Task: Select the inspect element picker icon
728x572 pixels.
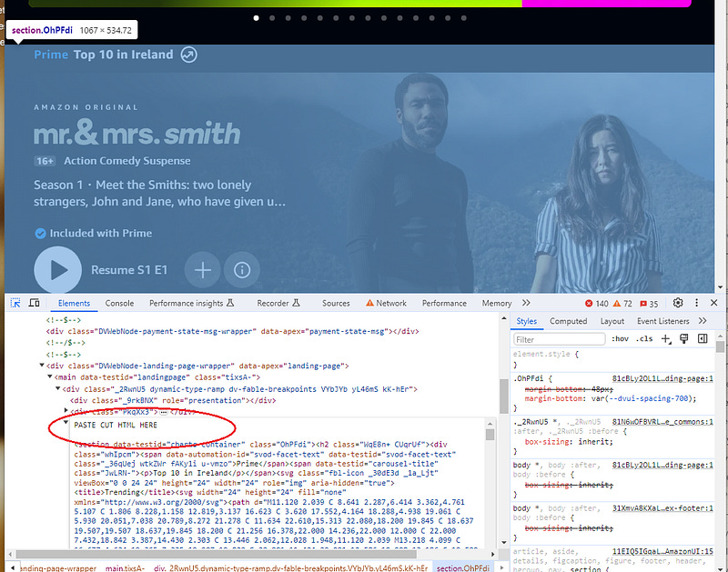Action: [15, 303]
